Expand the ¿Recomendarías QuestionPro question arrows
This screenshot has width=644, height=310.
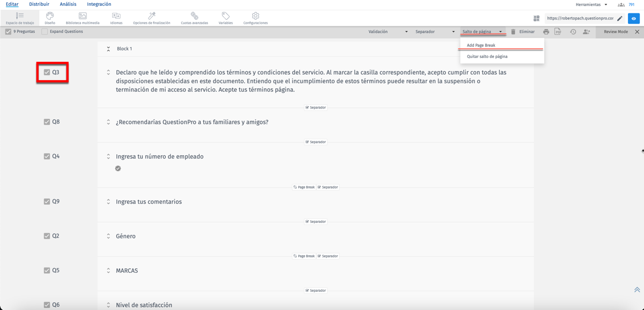(x=108, y=122)
